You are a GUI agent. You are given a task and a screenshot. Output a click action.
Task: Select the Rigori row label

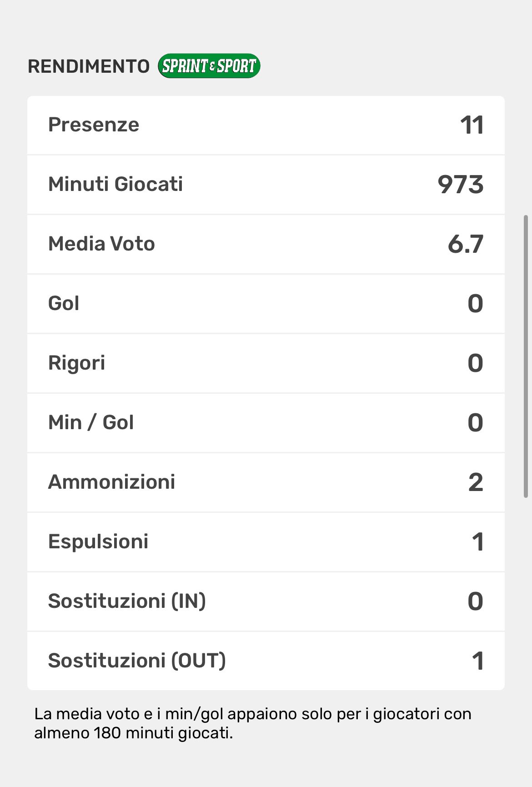coord(76,363)
